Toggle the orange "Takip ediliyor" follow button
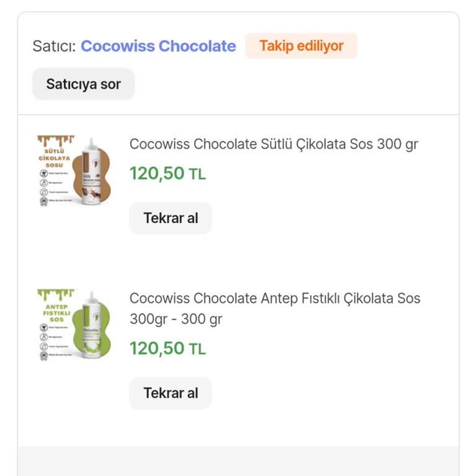The height and width of the screenshot is (476, 476). [x=301, y=46]
